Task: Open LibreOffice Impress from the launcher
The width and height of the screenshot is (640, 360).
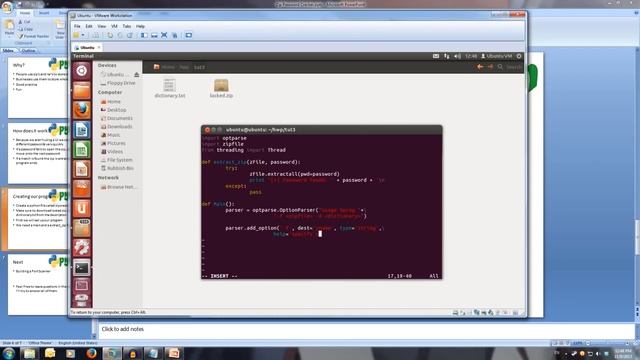Action: point(82,169)
